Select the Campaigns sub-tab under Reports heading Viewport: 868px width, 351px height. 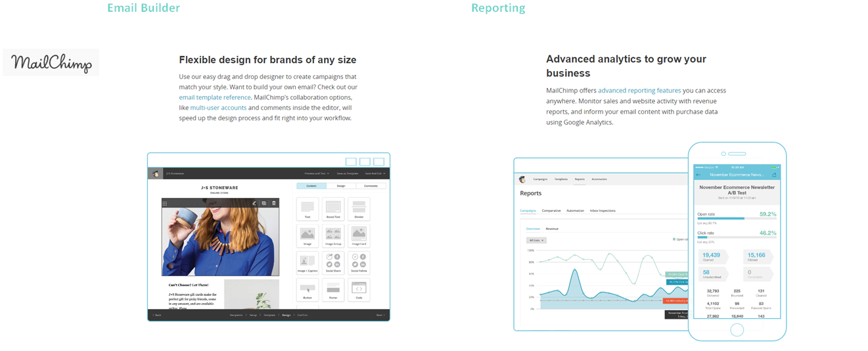(528, 210)
